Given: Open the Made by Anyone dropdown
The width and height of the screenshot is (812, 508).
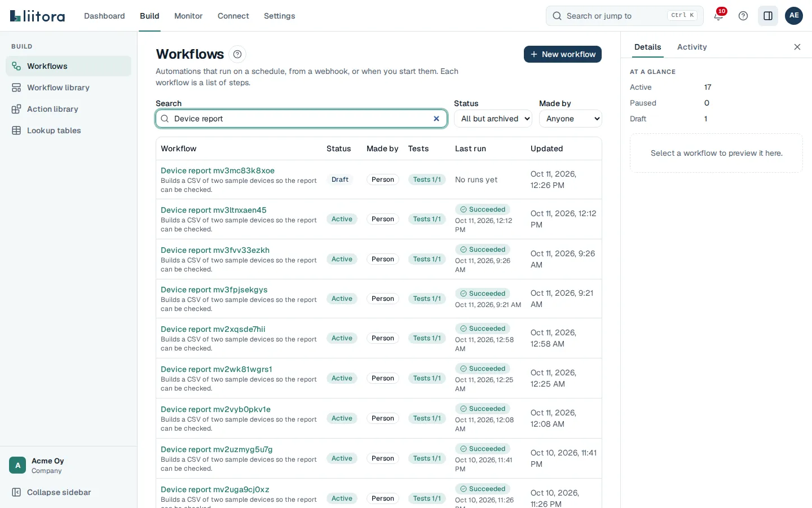Looking at the screenshot, I should coord(571,119).
